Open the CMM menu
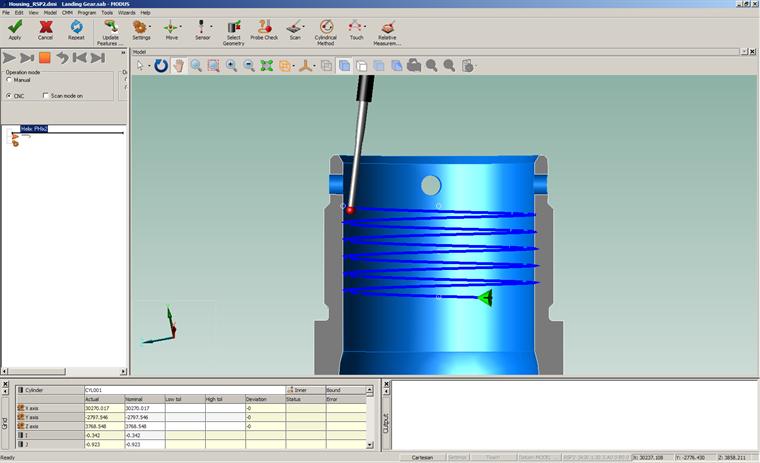The height and width of the screenshot is (463, 760). pyautogui.click(x=67, y=13)
